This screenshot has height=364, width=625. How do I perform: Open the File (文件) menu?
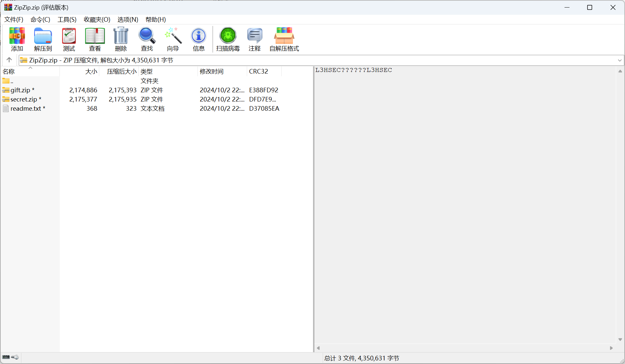coord(14,19)
